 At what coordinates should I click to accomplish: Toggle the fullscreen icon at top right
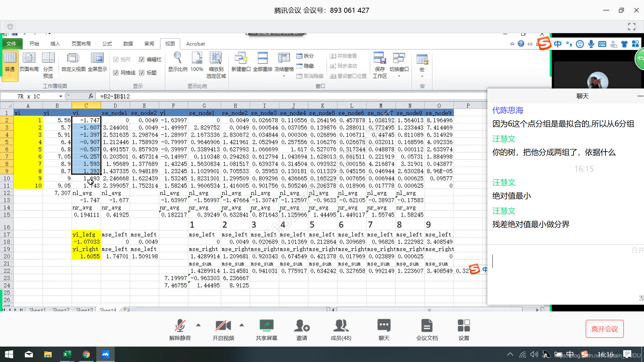click(x=632, y=27)
